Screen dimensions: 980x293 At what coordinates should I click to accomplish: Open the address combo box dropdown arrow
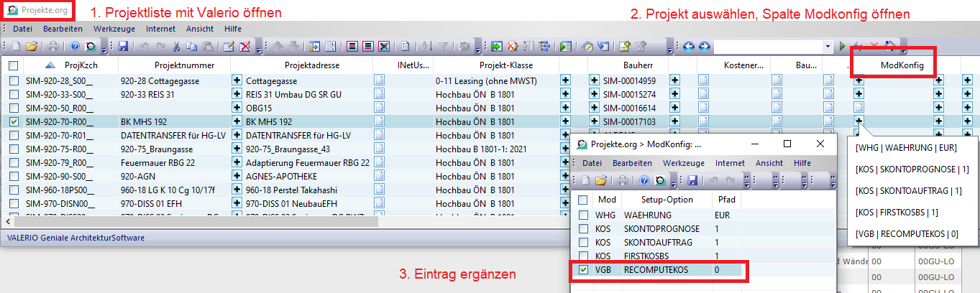coord(828,47)
